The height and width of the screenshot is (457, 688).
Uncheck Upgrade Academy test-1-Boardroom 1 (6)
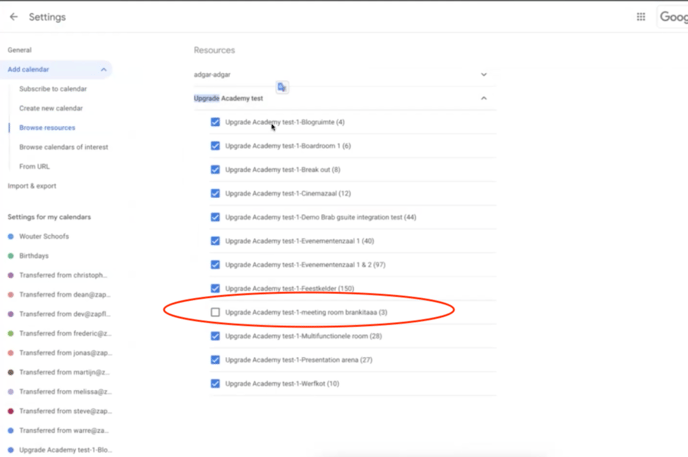coord(215,146)
